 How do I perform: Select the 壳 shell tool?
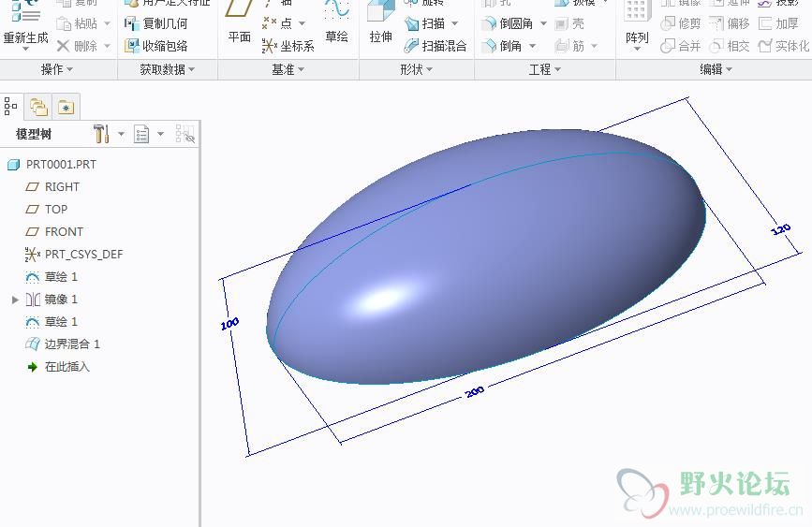[x=569, y=23]
